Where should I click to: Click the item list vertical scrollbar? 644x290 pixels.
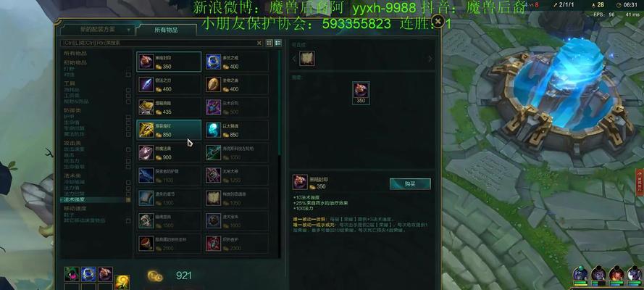280,103
